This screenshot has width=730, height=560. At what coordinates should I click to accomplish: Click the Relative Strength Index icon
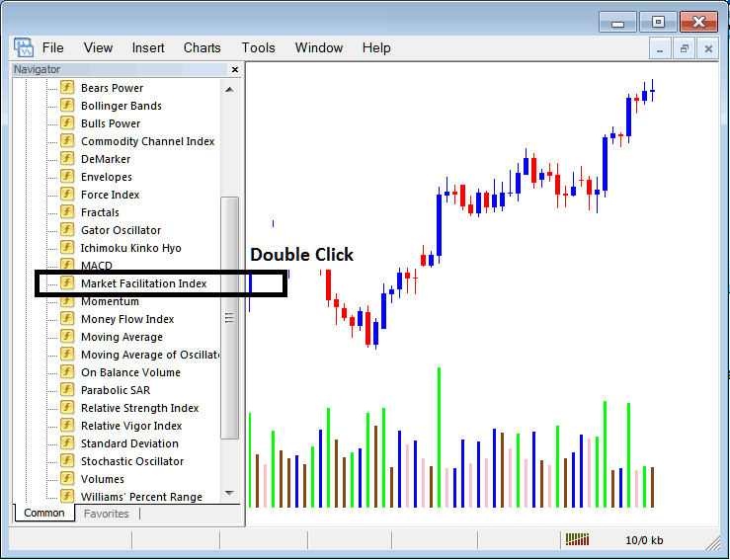tap(67, 408)
